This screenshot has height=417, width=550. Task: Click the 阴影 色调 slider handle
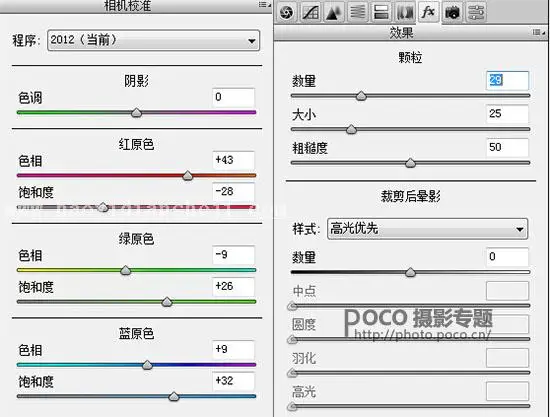(x=136, y=113)
